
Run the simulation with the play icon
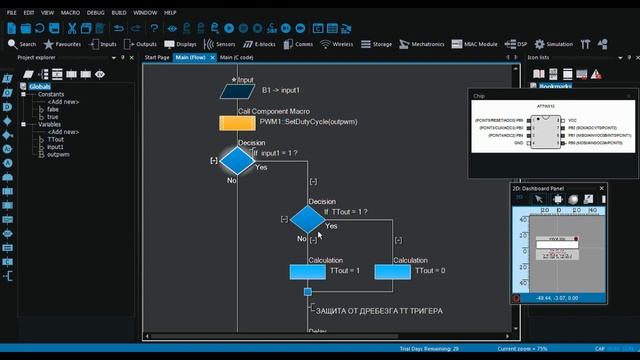229,28
